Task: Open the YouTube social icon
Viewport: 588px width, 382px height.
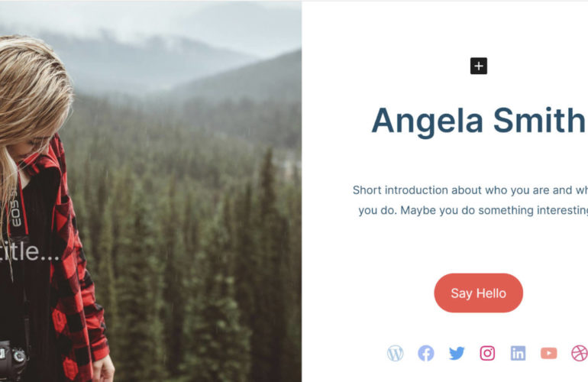Action: pyautogui.click(x=548, y=353)
